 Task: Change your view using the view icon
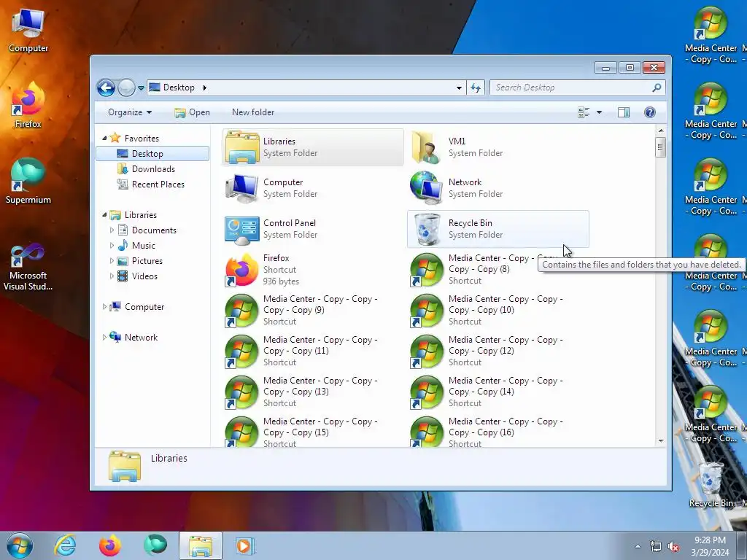tap(584, 112)
